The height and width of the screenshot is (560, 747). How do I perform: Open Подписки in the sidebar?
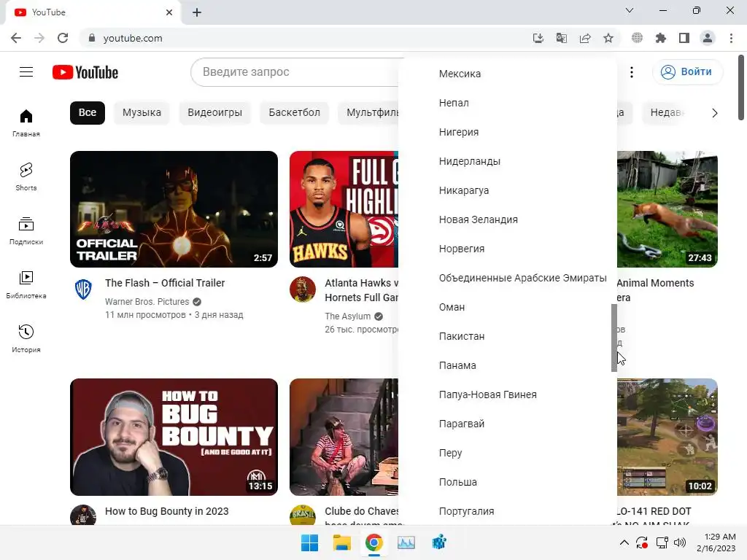tap(26, 231)
